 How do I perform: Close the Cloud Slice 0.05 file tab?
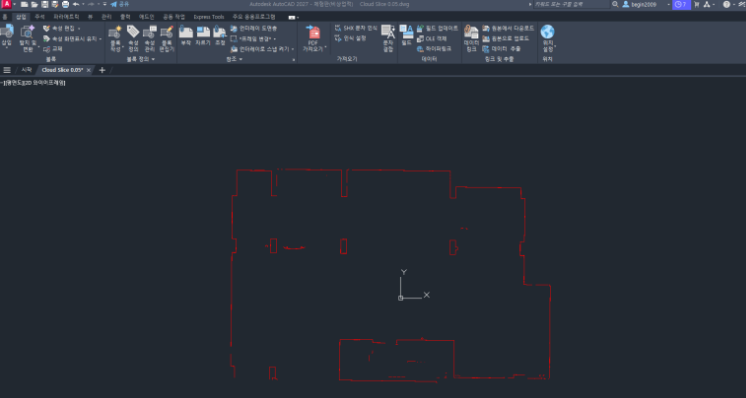88,70
